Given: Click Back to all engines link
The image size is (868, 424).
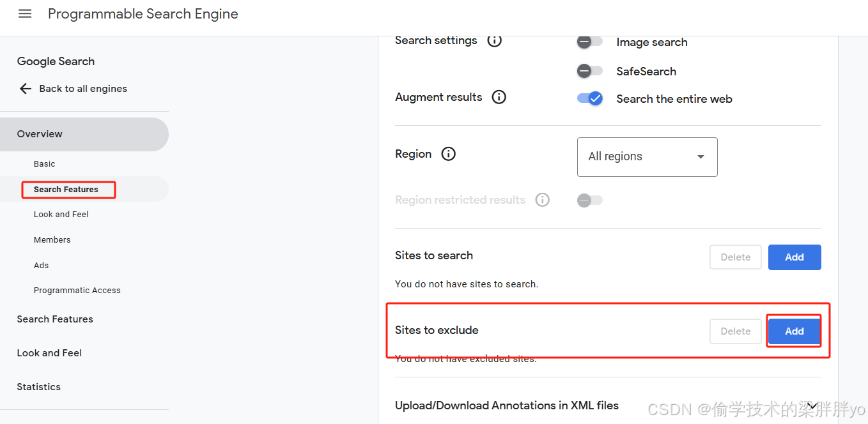Looking at the screenshot, I should (83, 89).
